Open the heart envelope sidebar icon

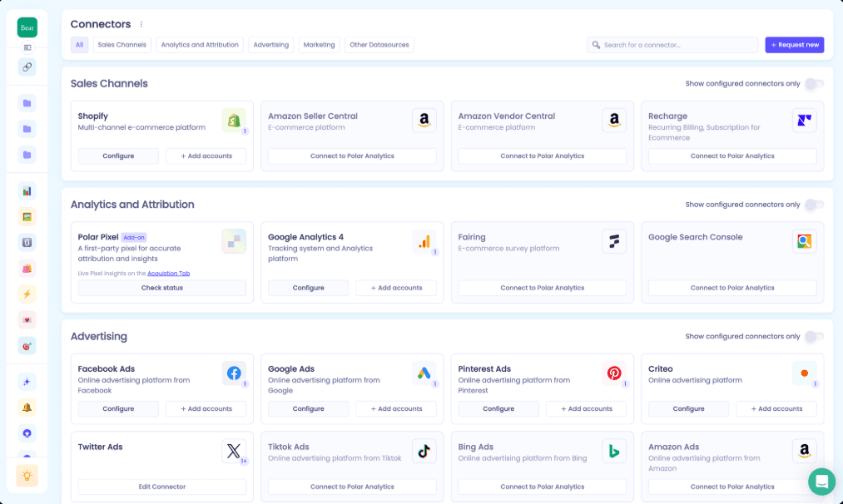(x=27, y=319)
